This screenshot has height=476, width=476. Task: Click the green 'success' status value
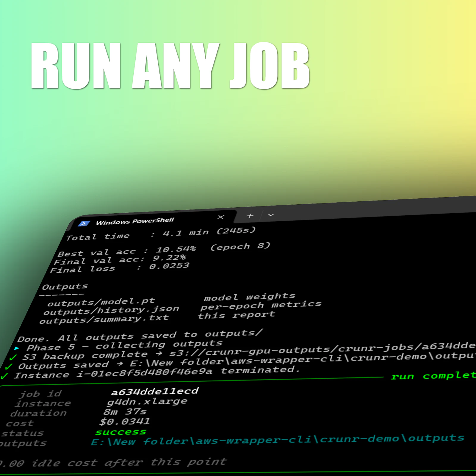[x=121, y=432]
